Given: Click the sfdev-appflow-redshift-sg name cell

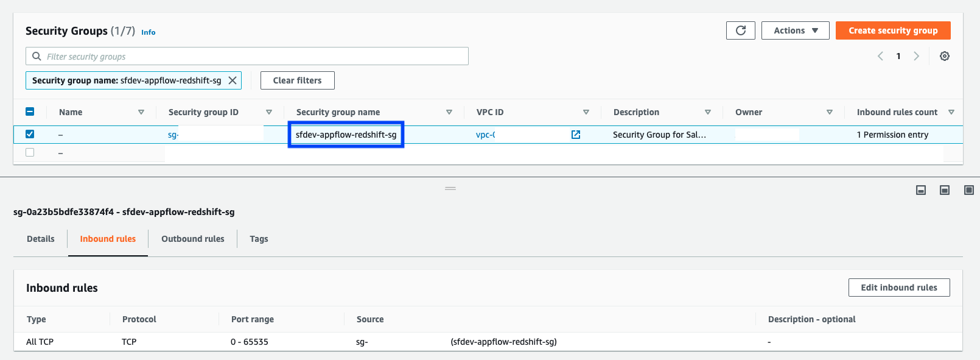Looking at the screenshot, I should tap(346, 135).
